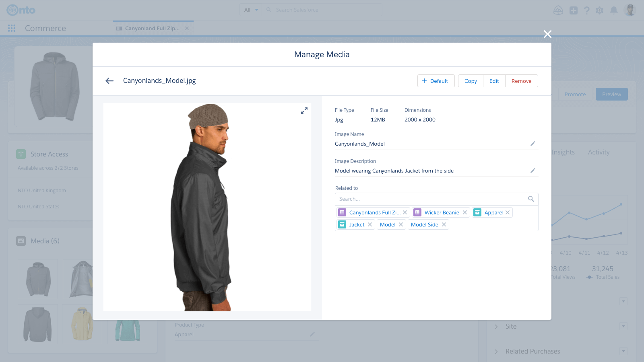Set image as Default
This screenshot has width=644, height=362.
tap(436, 81)
